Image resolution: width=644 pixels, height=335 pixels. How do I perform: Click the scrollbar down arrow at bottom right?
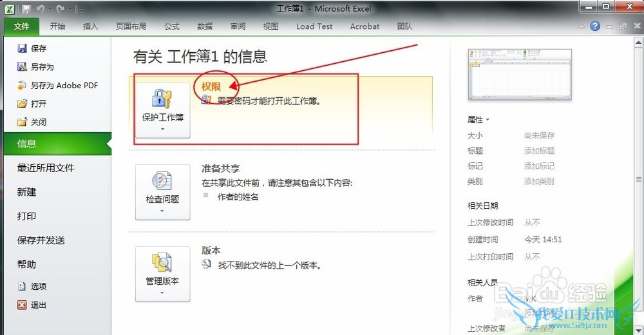point(638,330)
